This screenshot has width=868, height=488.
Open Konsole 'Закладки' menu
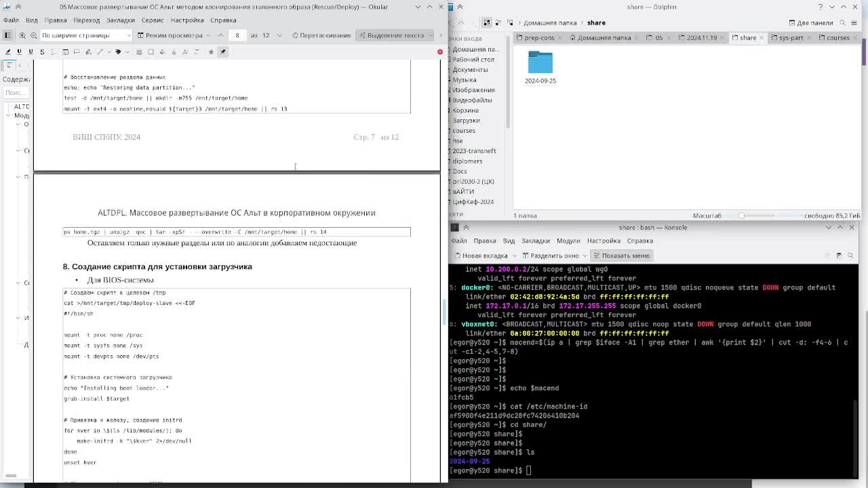[535, 241]
